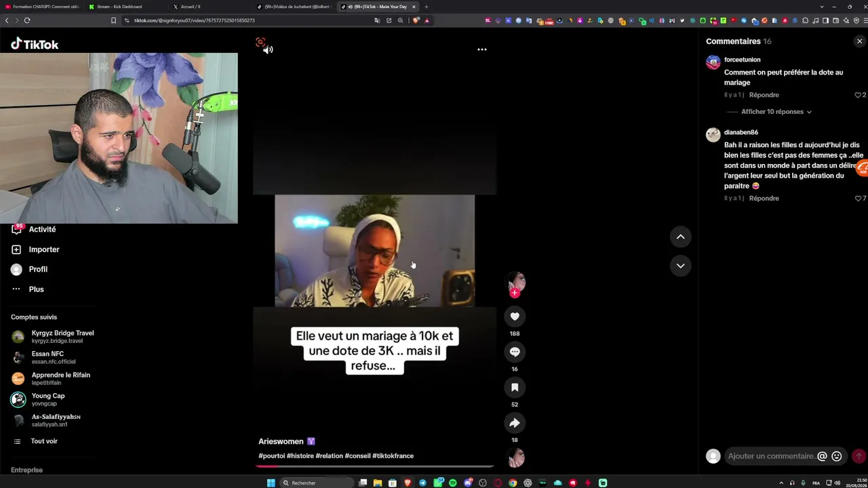The image size is (868, 488).
Task: Click the TikTok logo
Action: 35,45
